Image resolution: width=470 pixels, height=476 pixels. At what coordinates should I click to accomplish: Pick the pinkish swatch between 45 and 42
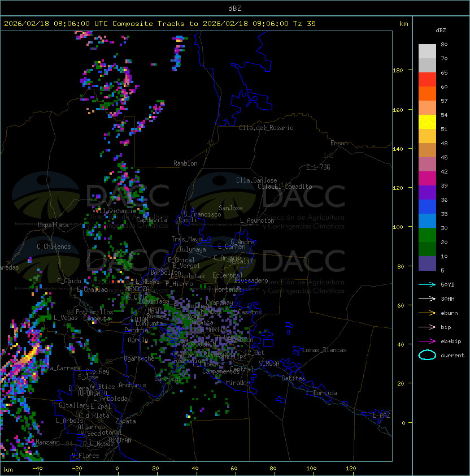coord(427,165)
